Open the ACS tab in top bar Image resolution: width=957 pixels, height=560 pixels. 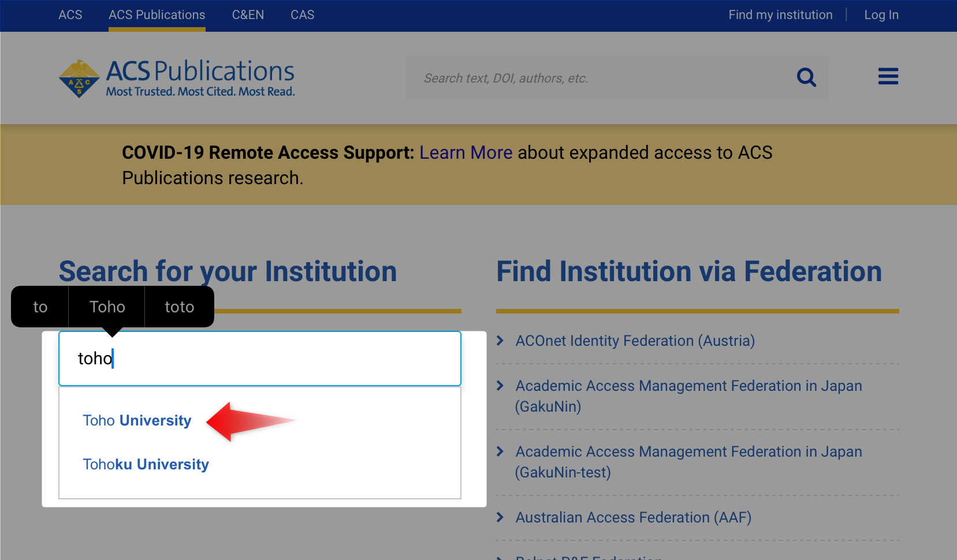point(70,15)
